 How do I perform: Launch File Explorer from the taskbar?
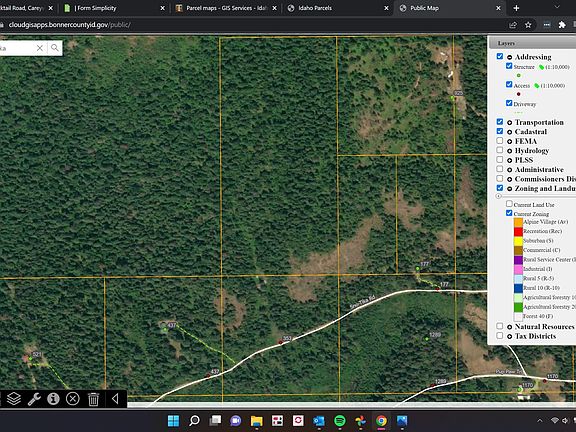coord(257,421)
